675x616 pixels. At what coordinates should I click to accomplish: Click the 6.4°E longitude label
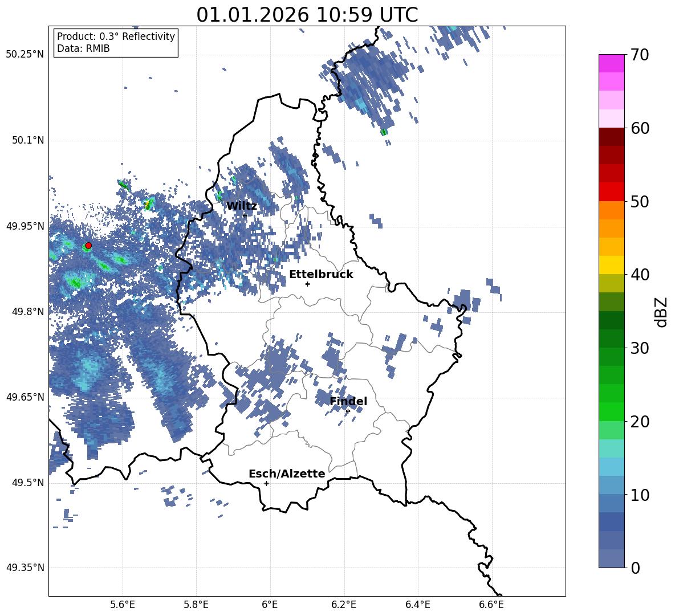tap(417, 605)
